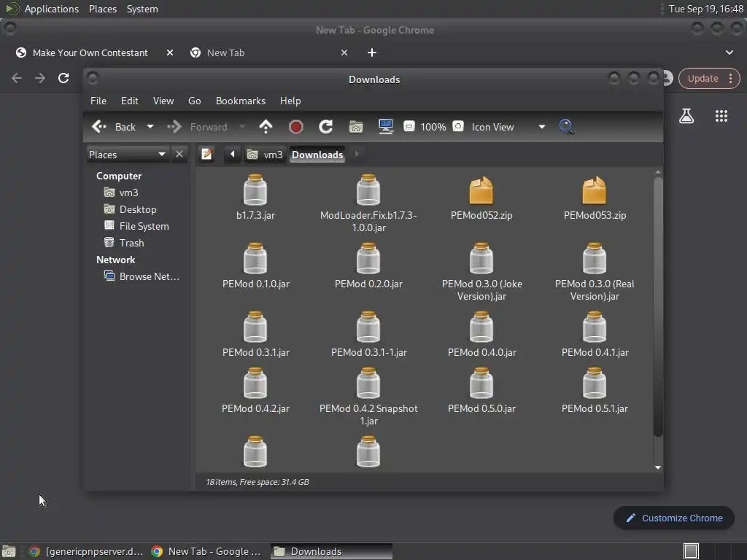
Task: Open the Icon View mode dropdown
Action: 541,127
